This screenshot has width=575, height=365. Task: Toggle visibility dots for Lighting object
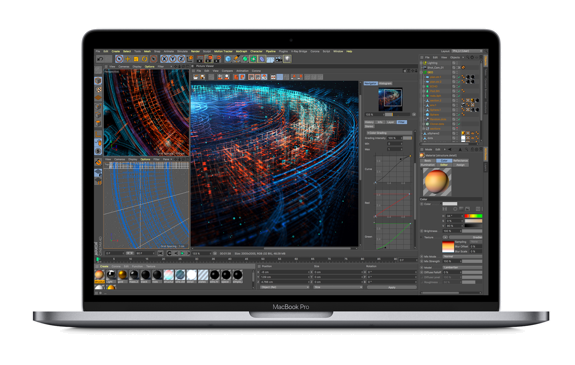point(457,63)
